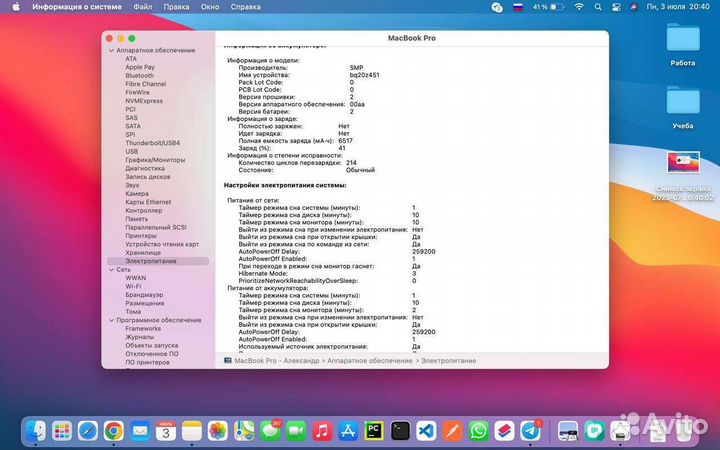
Task: Open Launchpad in the Dock
Action: pyautogui.click(x=62, y=431)
